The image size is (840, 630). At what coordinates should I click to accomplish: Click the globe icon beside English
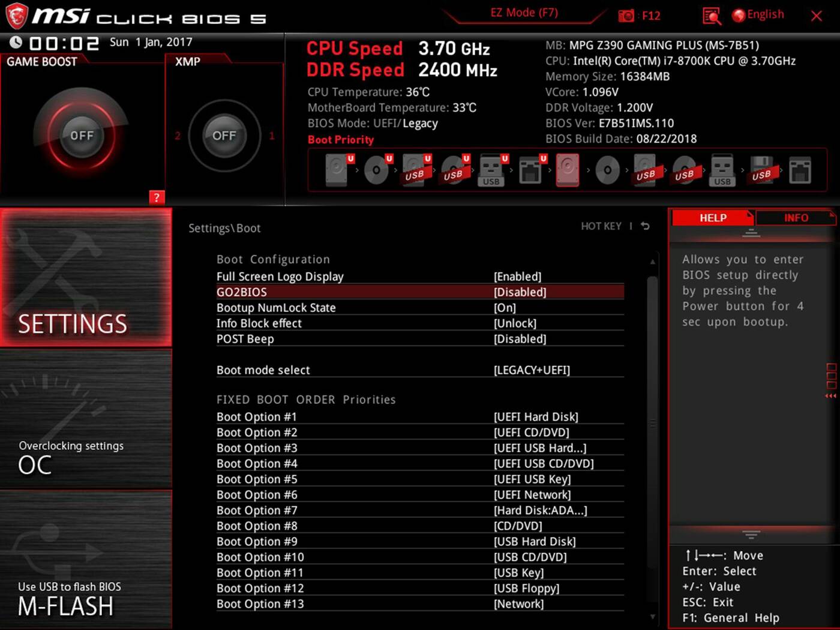(739, 15)
